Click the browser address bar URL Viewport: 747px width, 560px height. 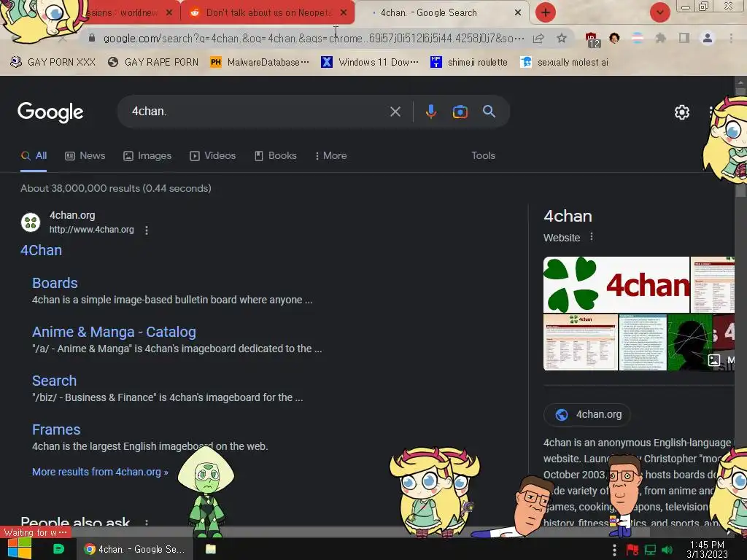click(314, 38)
